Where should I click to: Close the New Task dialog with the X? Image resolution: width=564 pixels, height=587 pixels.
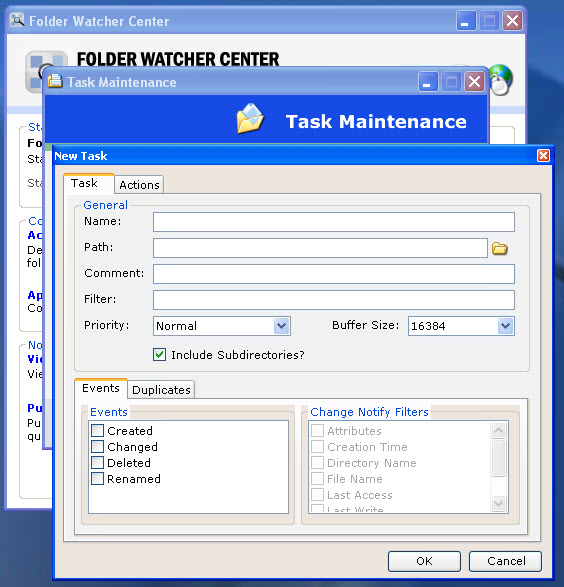pos(543,155)
